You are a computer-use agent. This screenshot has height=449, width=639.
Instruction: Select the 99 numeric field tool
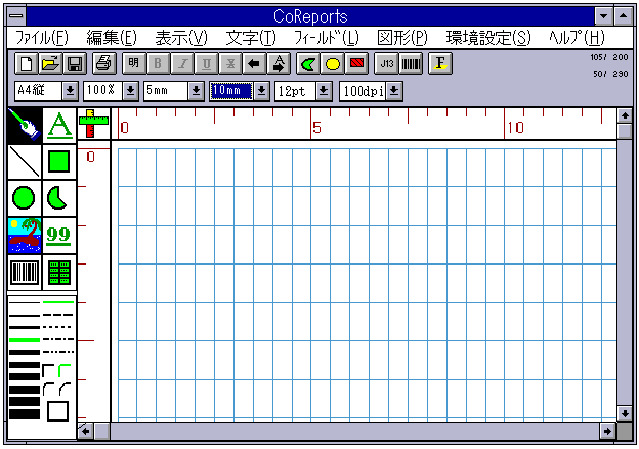tap(59, 235)
